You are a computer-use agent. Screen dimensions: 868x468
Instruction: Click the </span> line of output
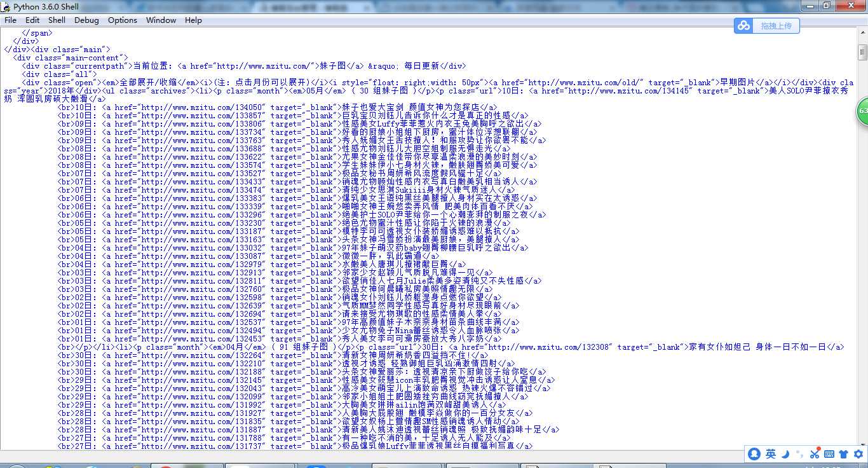[37, 33]
